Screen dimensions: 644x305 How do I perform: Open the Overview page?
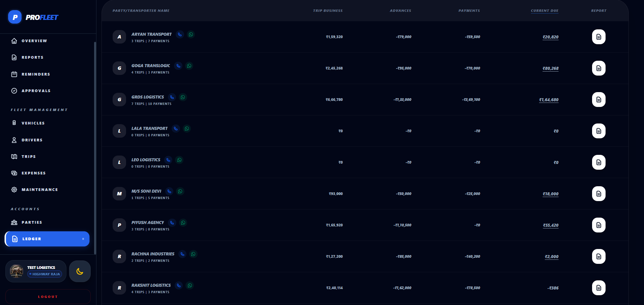[x=34, y=40]
